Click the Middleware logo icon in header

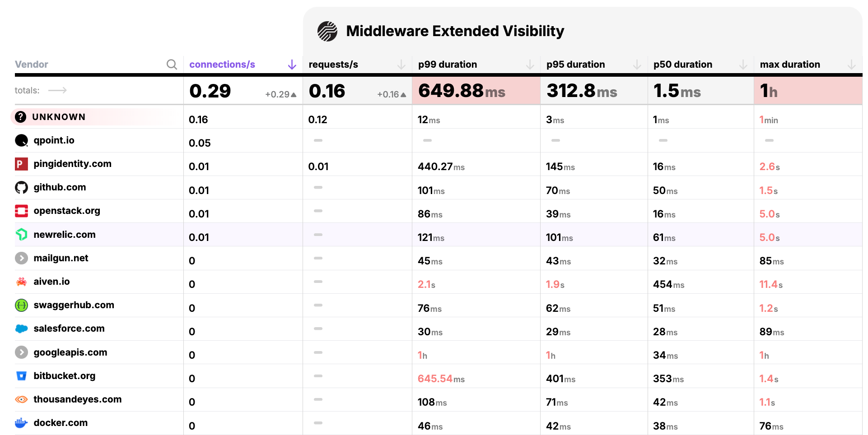[327, 31]
